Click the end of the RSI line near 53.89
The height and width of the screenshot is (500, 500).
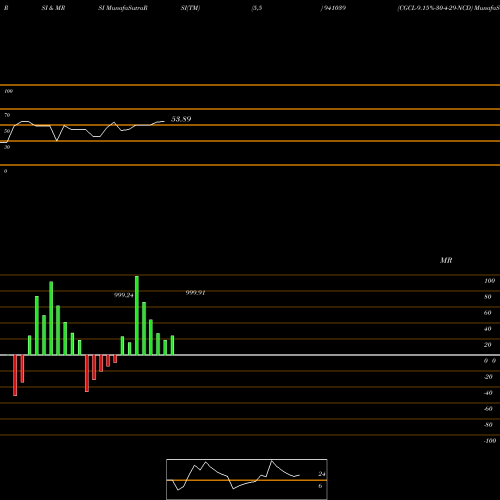pyautogui.click(x=164, y=121)
